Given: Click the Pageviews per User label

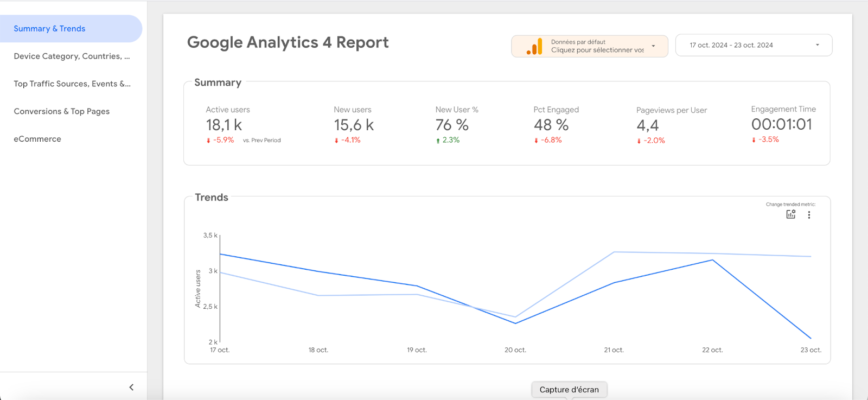Looking at the screenshot, I should tap(672, 110).
